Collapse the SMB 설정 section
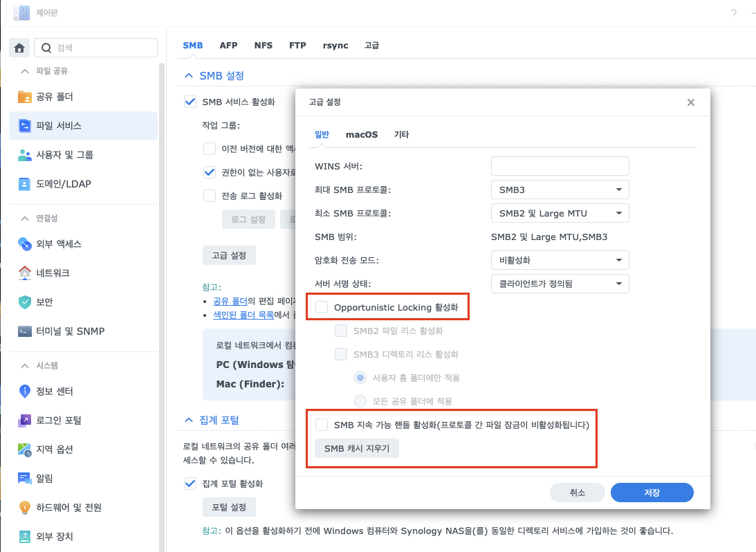This screenshot has height=552, width=756. tap(189, 75)
